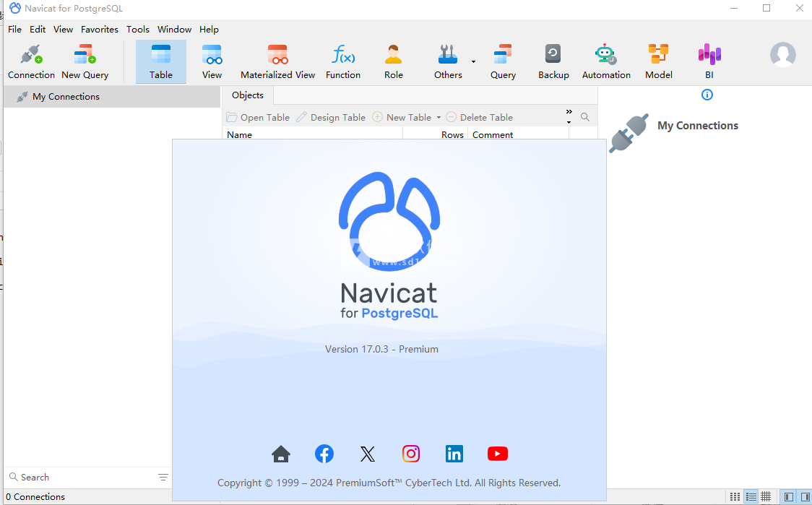Image resolution: width=812 pixels, height=505 pixels.
Task: Click the LinkedIn link on splash screen
Action: pos(454,454)
